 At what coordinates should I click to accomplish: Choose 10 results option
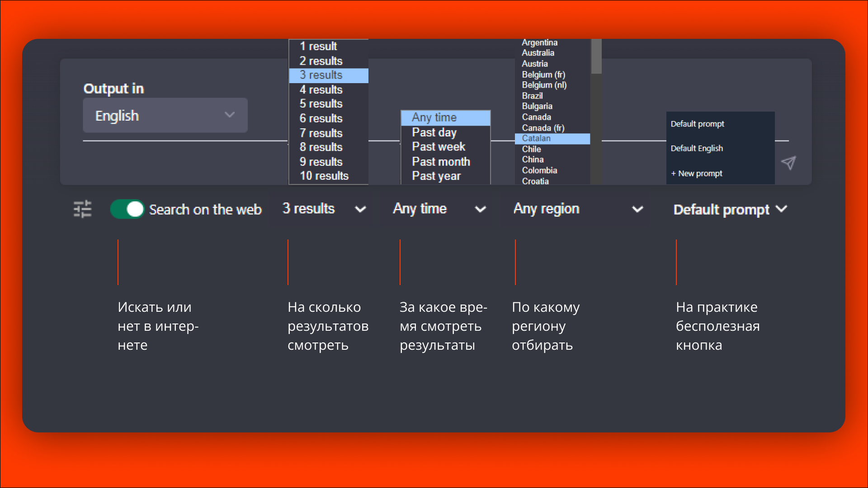coord(324,176)
